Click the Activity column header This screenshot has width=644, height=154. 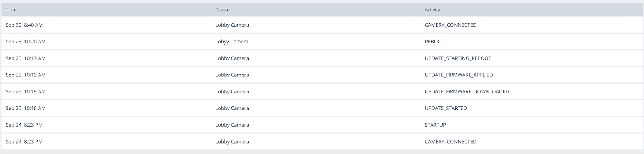point(432,10)
